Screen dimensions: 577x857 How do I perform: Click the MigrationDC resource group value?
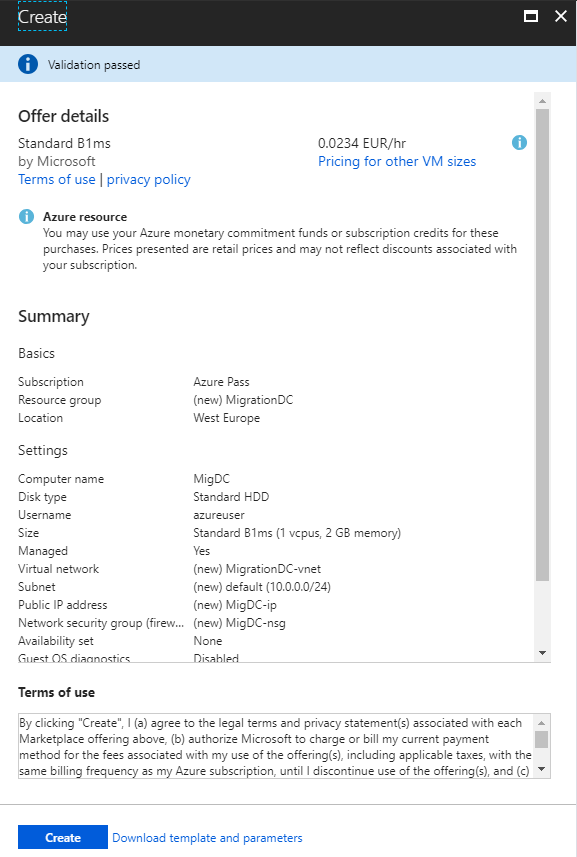[243, 400]
